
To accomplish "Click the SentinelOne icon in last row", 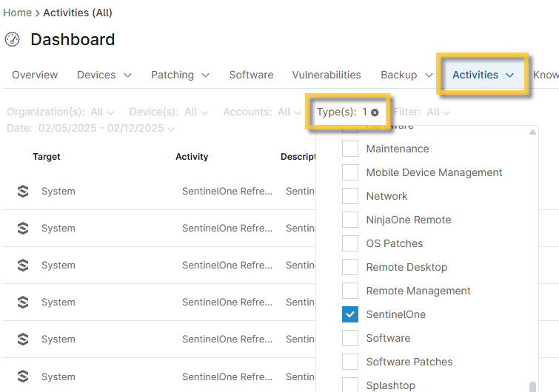I will tap(23, 376).
